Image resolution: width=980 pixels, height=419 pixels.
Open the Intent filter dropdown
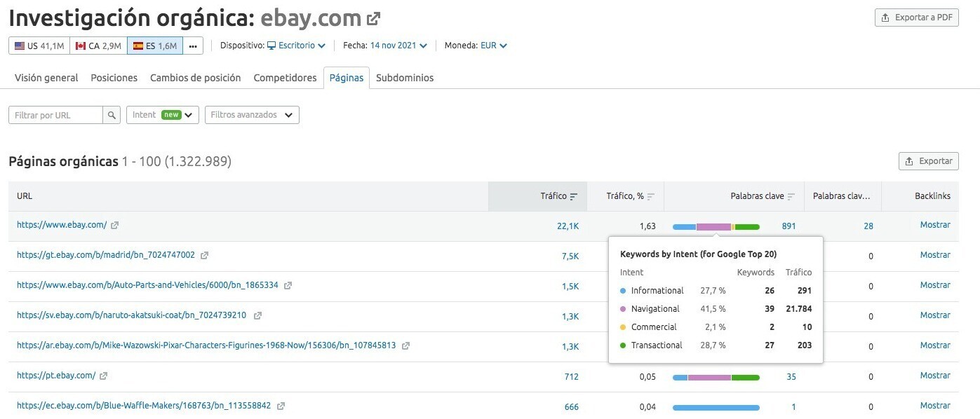(163, 115)
